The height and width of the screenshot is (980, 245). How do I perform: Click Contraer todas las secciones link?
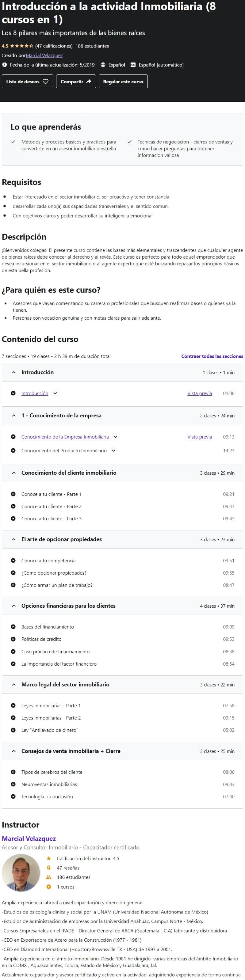212,356
